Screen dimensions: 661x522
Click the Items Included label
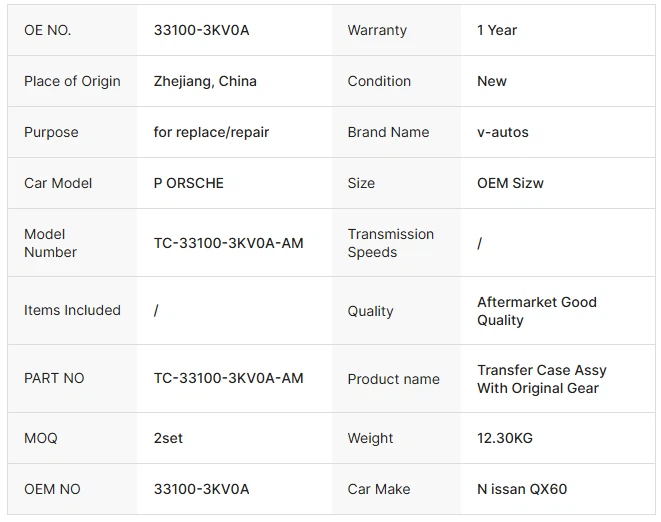pos(72,310)
